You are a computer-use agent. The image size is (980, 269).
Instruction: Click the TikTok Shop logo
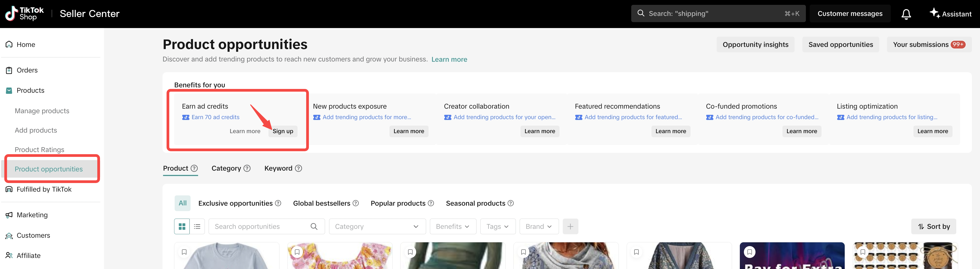(x=24, y=14)
